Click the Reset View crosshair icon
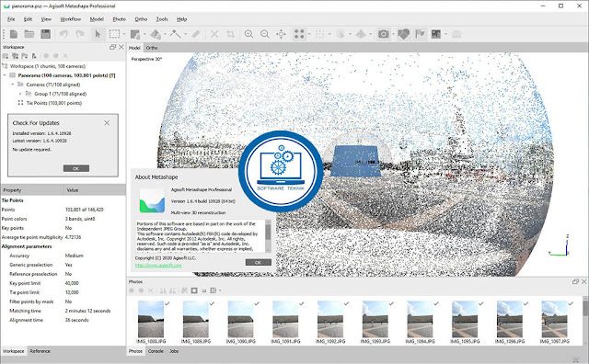 pos(281,34)
